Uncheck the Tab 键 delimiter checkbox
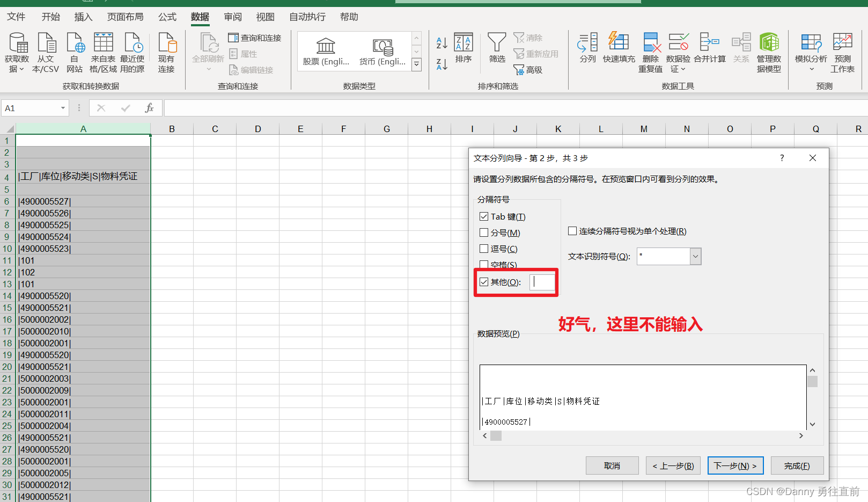 point(484,216)
